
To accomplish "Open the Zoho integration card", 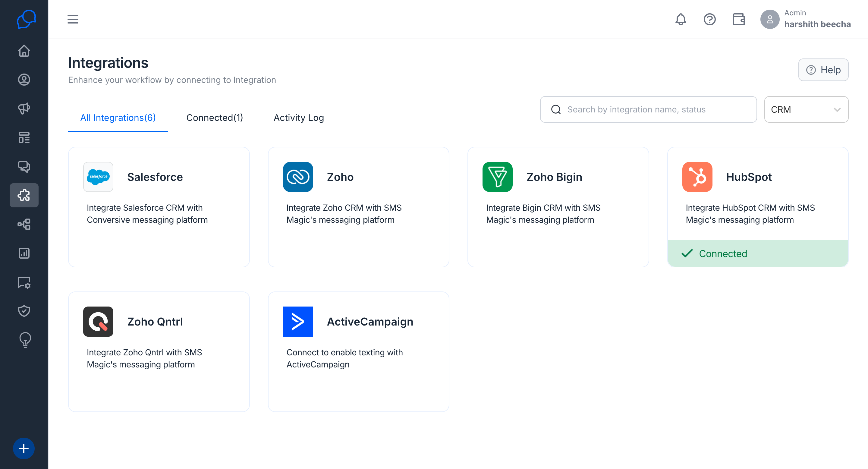I will click(359, 207).
